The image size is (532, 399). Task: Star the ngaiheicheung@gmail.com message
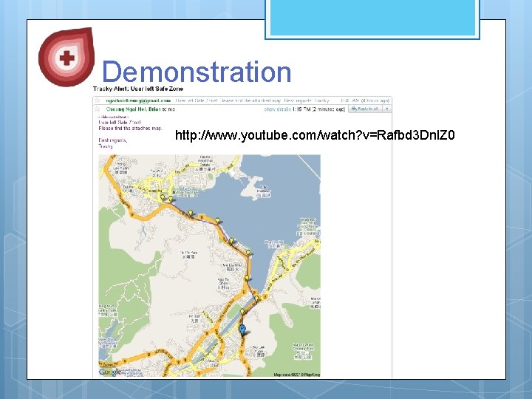pyautogui.click(x=98, y=100)
